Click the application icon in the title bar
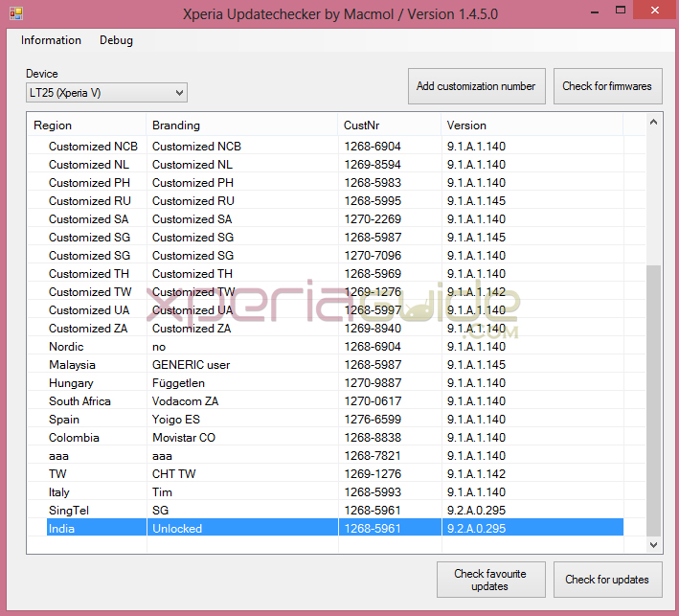The width and height of the screenshot is (679, 616). [16, 13]
